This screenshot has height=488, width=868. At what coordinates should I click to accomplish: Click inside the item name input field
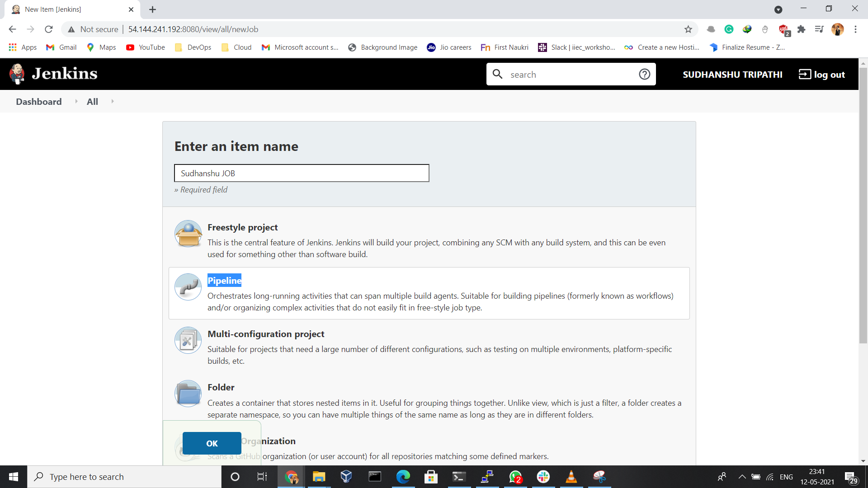302,173
